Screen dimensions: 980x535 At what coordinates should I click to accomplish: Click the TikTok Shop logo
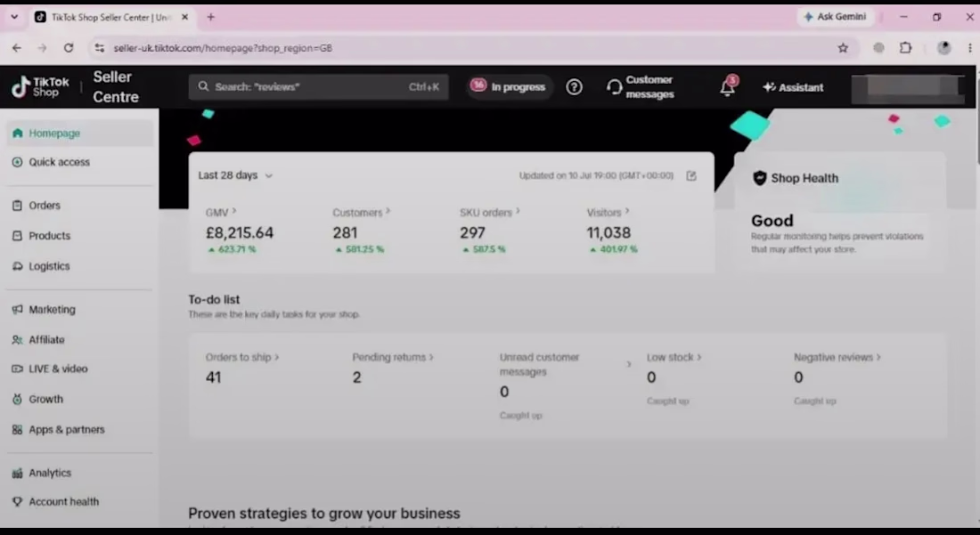(40, 86)
